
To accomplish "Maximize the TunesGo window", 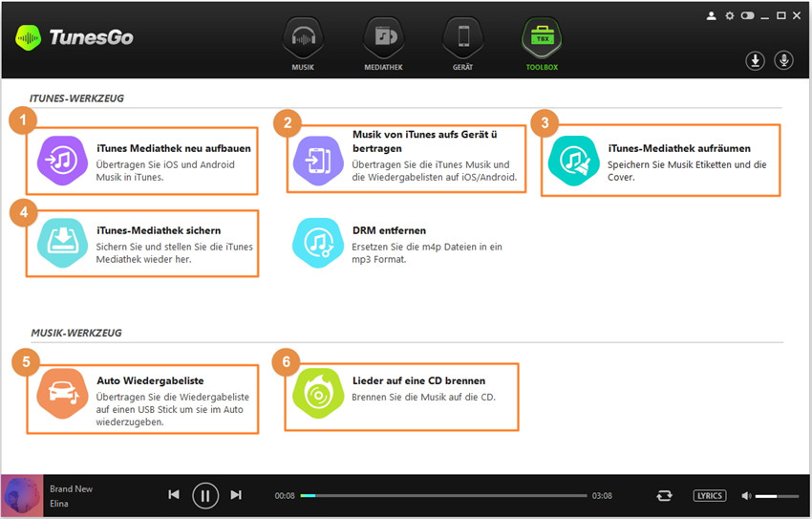I will 780,16.
